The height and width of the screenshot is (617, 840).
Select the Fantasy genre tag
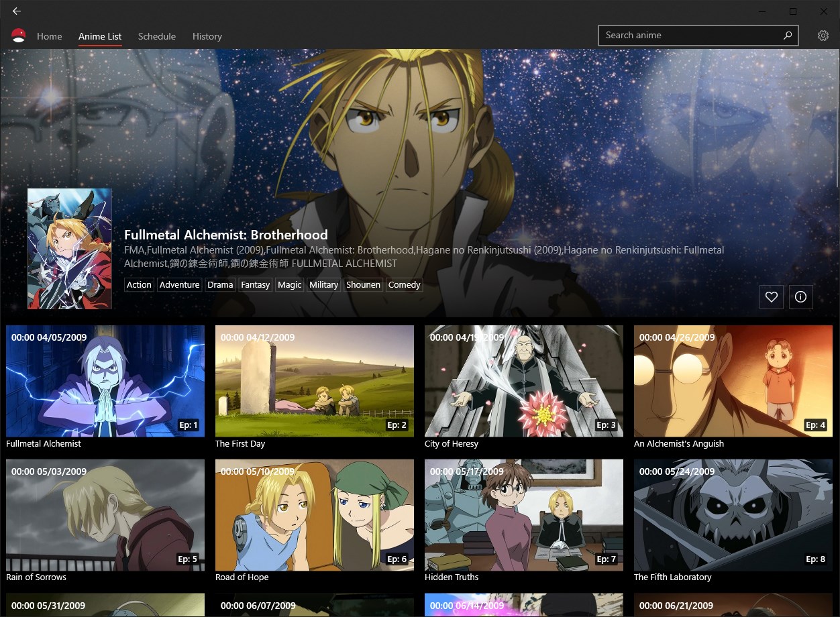click(256, 285)
